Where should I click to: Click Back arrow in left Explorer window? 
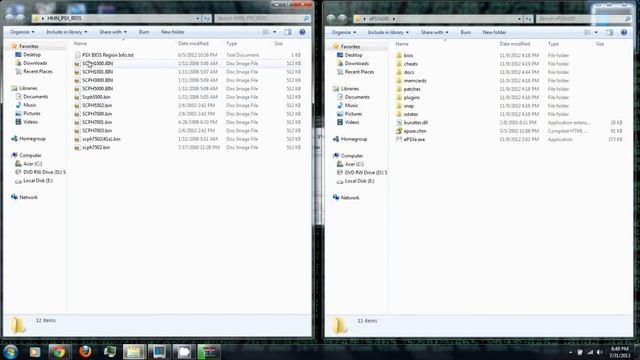[9, 18]
